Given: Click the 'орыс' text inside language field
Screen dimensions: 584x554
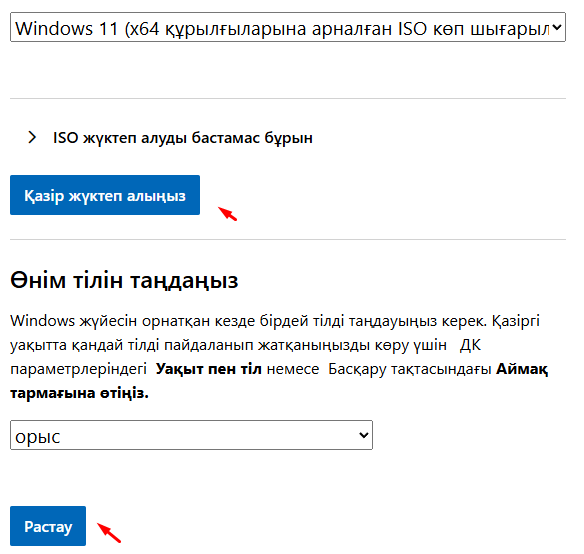Looking at the screenshot, I should [x=38, y=436].
